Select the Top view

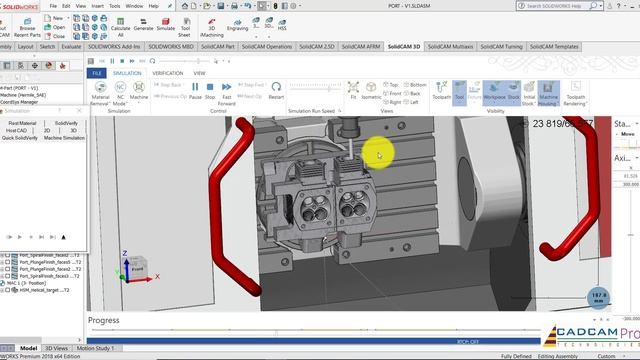coord(390,84)
